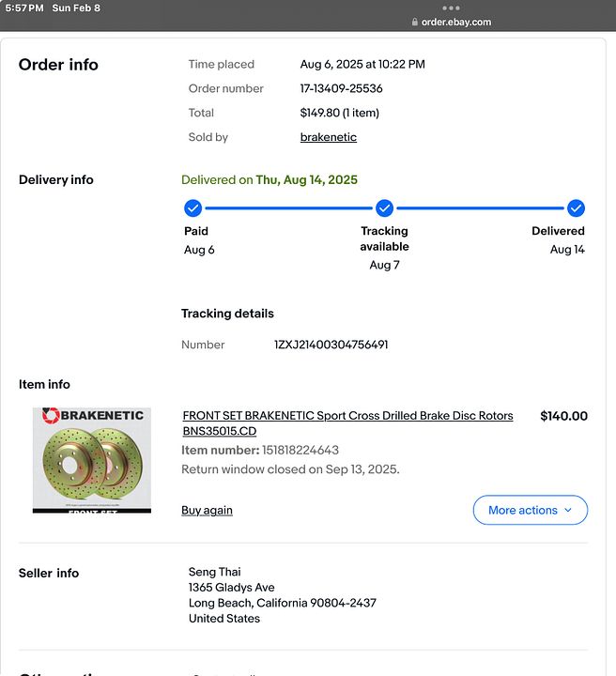
Task: Expand the More actions dropdown
Action: [x=531, y=510]
